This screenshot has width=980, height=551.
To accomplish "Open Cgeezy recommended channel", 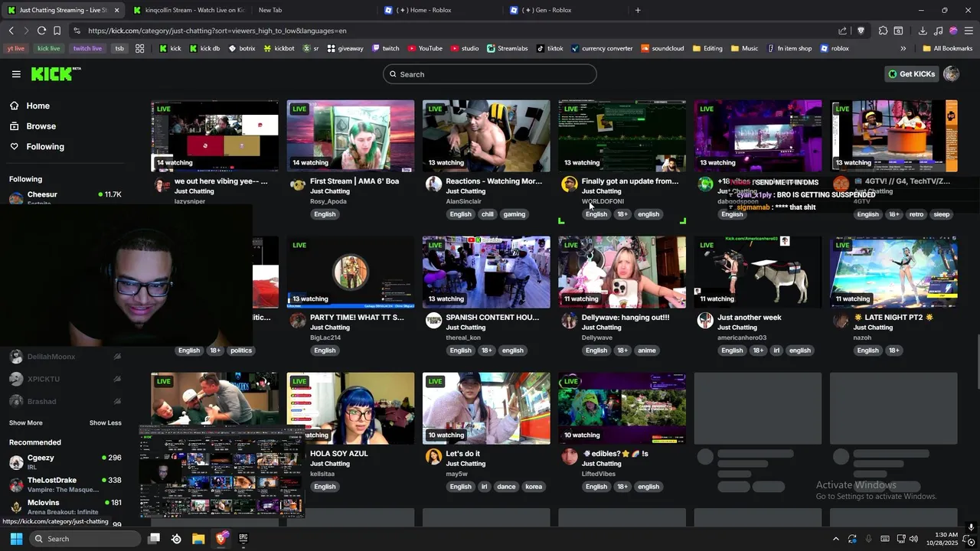I will [x=65, y=461].
